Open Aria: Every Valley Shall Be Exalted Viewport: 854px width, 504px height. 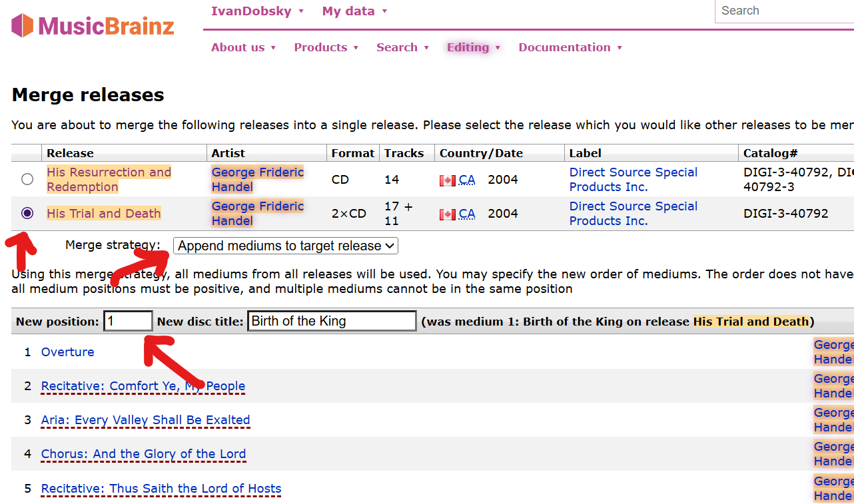(145, 420)
